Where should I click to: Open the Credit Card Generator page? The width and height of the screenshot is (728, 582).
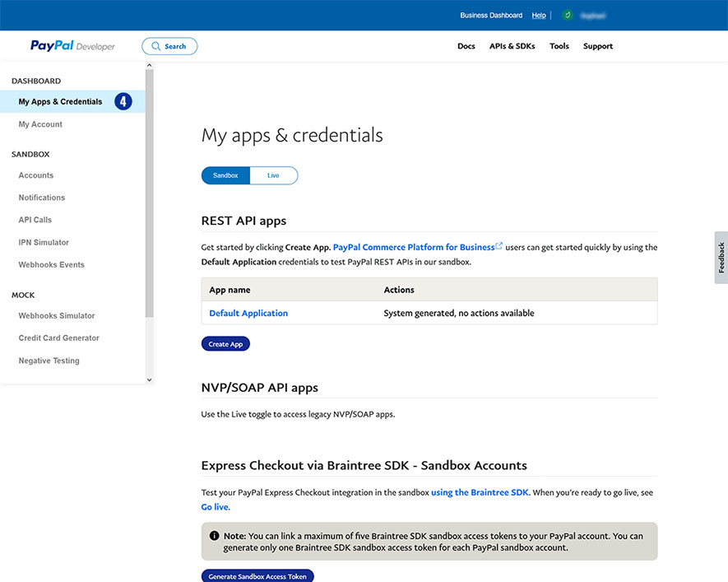(x=59, y=338)
